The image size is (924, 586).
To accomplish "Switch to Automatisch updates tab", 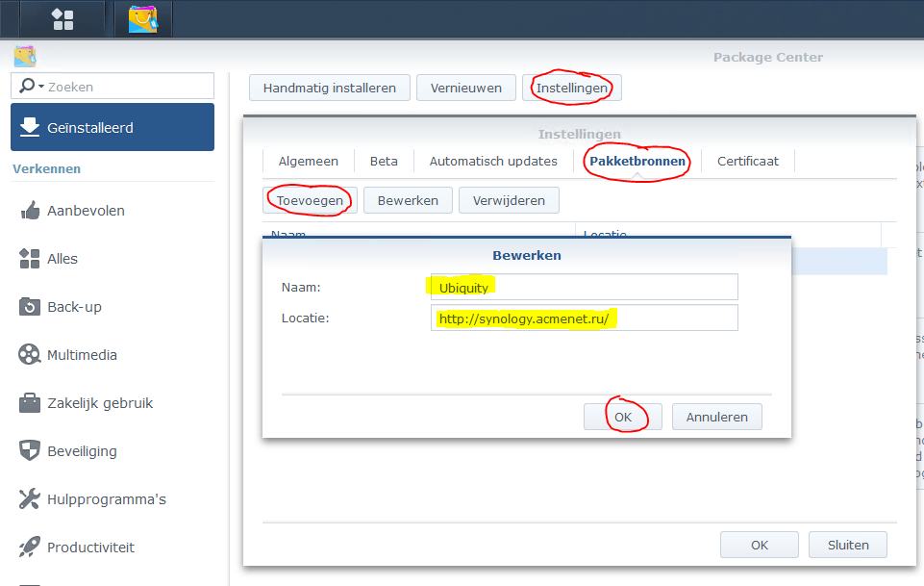I will (493, 161).
